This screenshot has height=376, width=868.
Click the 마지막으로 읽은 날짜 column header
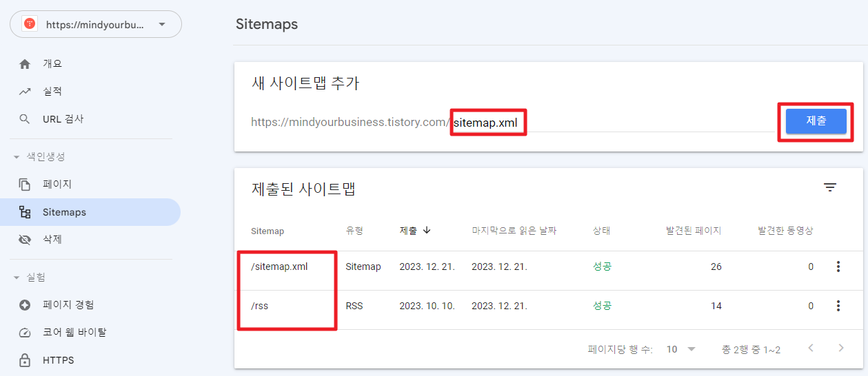coord(514,231)
